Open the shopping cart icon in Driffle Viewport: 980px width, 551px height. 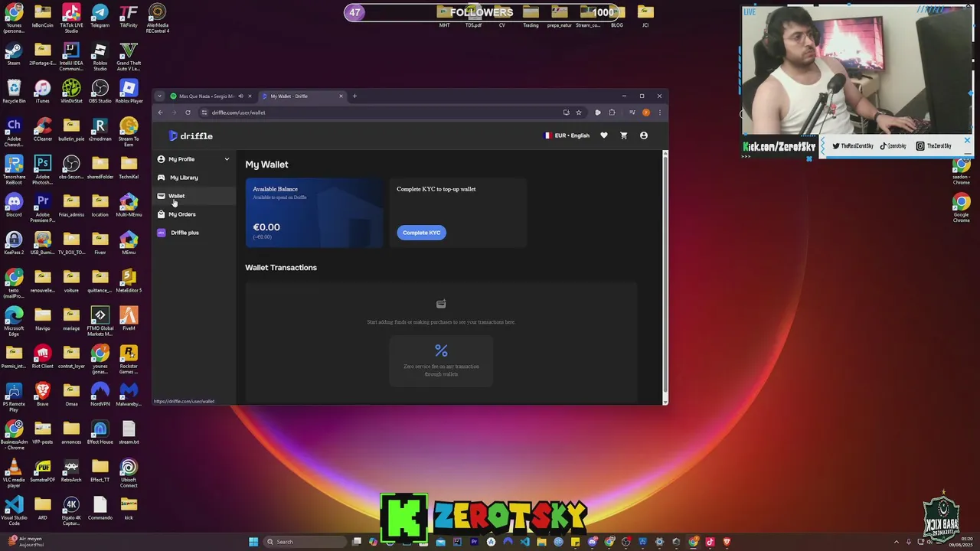pyautogui.click(x=623, y=135)
